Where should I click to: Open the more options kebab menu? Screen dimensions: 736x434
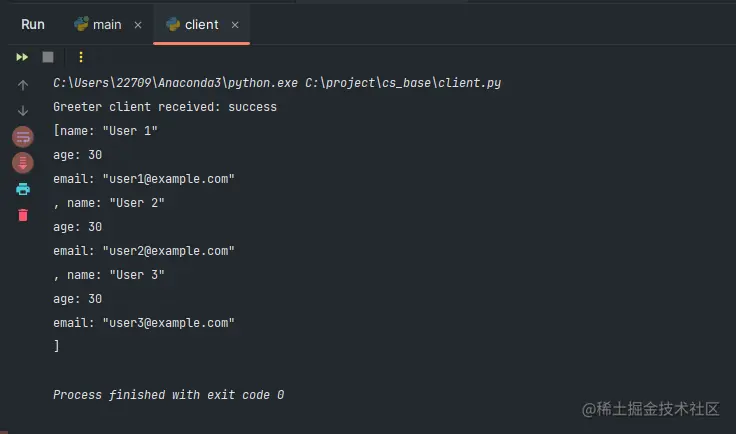pyautogui.click(x=81, y=57)
